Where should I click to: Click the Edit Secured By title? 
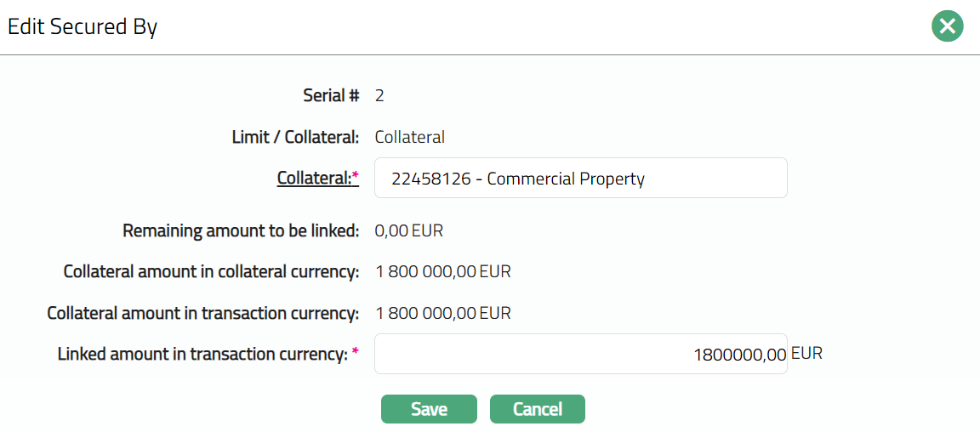(x=83, y=27)
